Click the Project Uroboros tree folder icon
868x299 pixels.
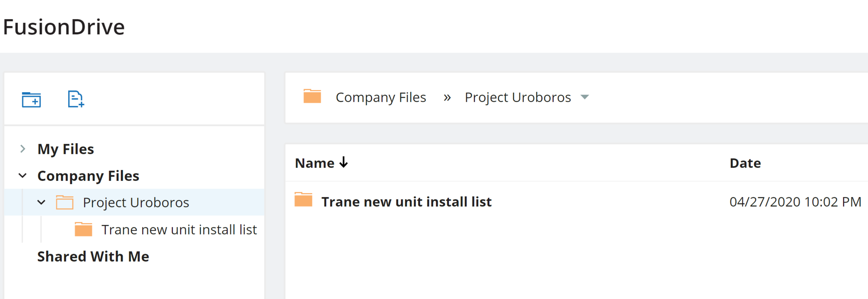click(65, 202)
